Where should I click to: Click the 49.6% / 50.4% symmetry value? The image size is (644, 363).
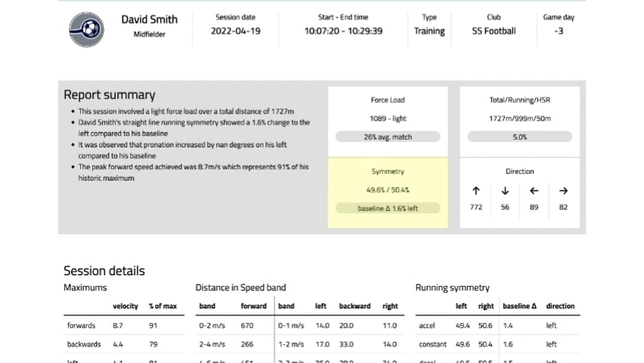pyautogui.click(x=388, y=190)
